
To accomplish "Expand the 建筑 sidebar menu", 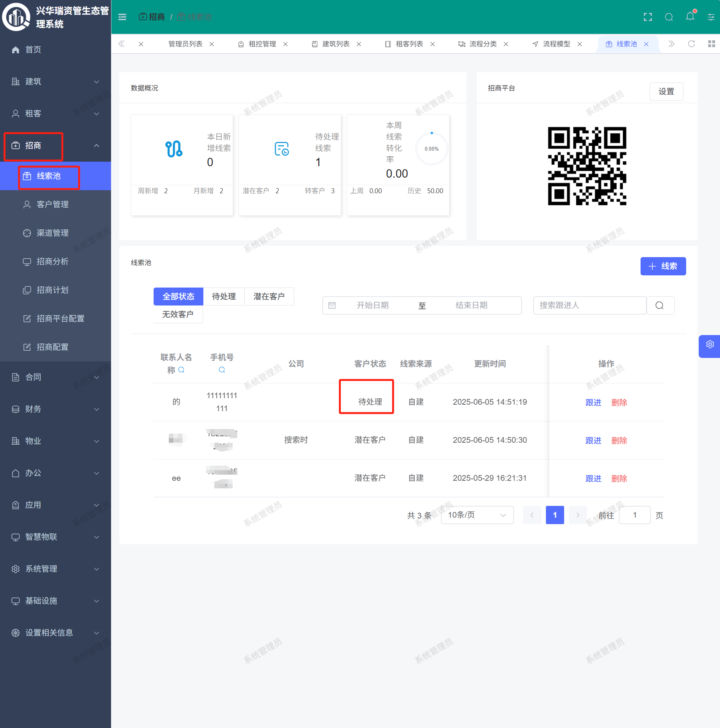I will (x=56, y=81).
